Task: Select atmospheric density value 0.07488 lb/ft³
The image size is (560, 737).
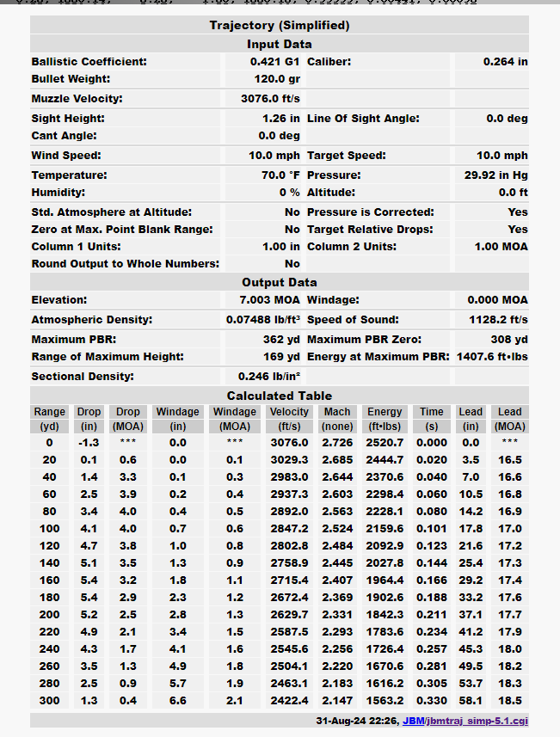Action: coord(263,320)
